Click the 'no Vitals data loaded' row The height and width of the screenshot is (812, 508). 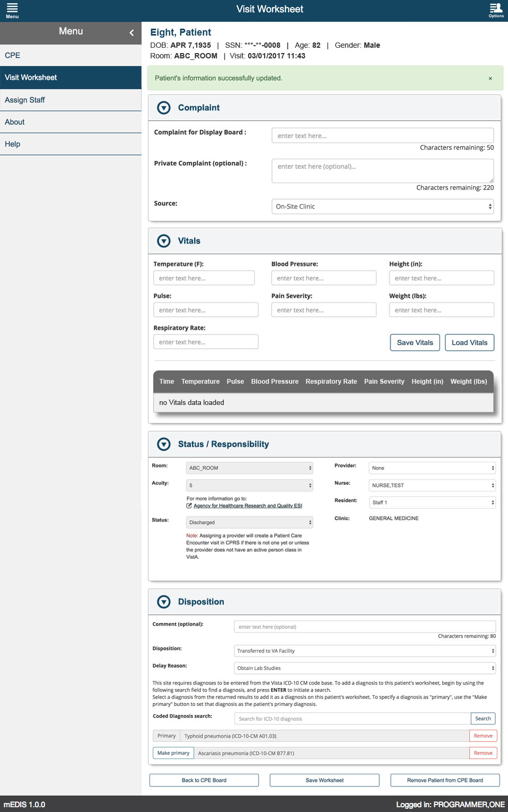pos(323,402)
